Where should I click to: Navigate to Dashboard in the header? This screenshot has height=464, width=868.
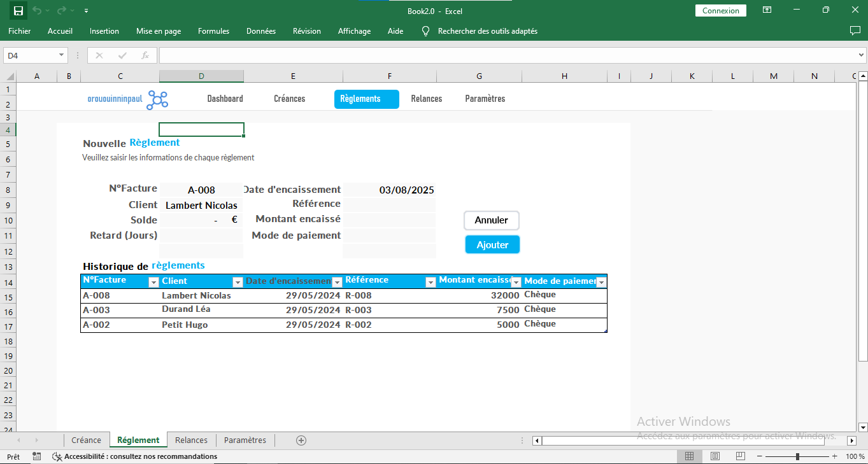coord(225,99)
